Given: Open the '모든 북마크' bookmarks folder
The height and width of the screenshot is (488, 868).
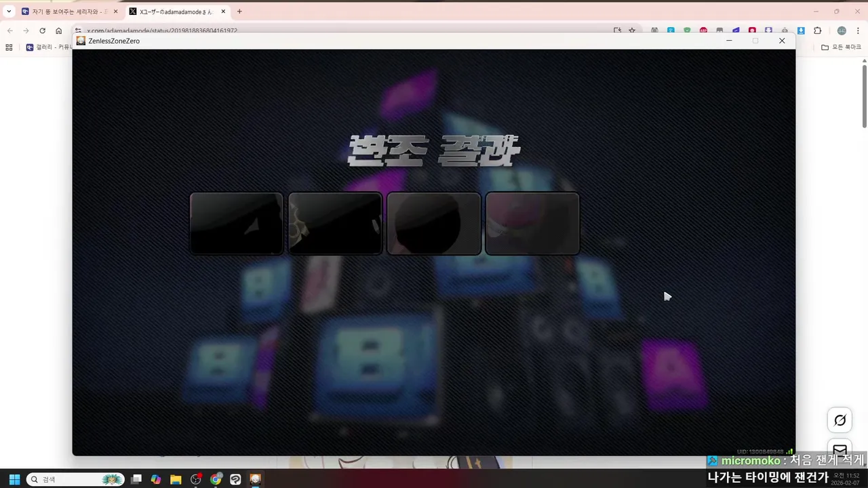Looking at the screenshot, I should point(841,47).
